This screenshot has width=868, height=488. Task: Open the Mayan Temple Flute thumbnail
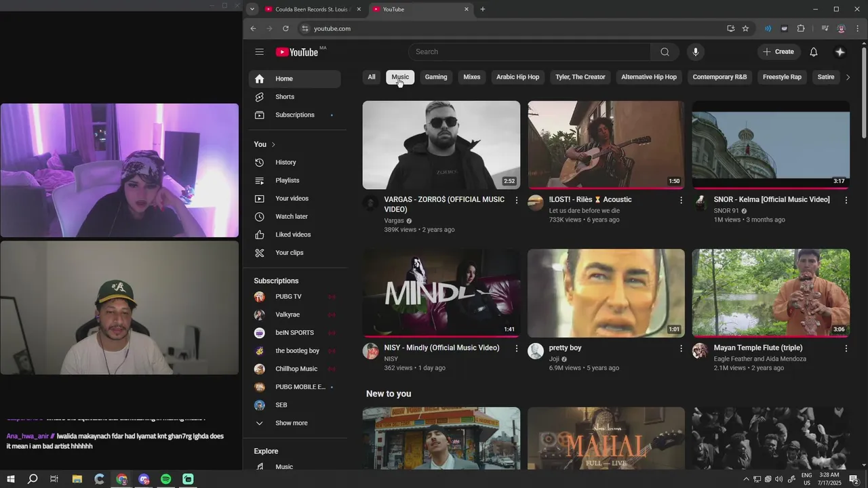[771, 293]
